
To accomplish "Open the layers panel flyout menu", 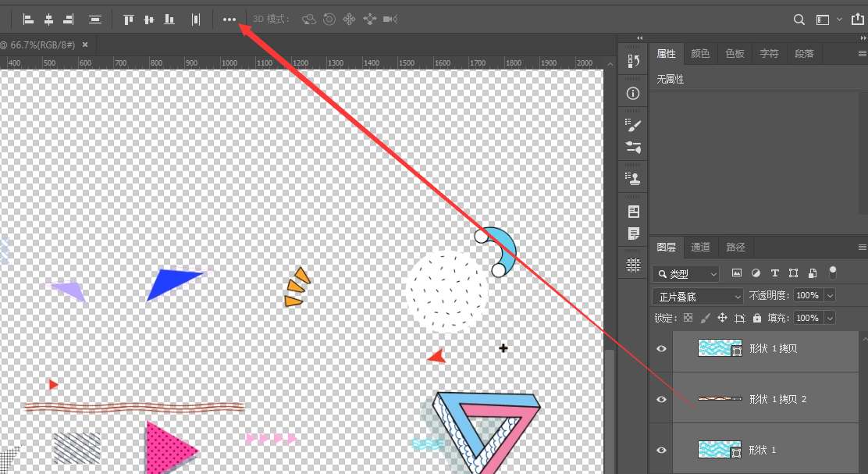I will click(862, 247).
